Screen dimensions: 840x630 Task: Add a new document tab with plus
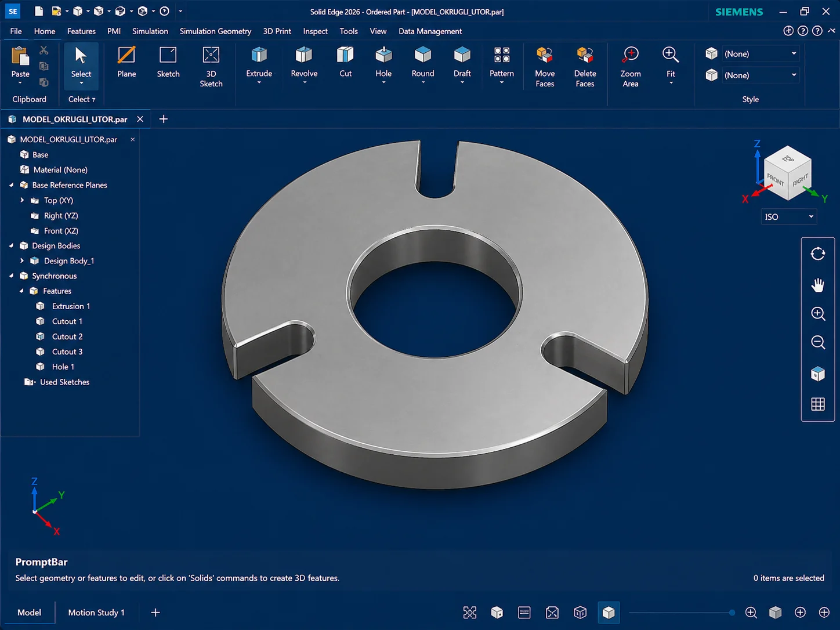coord(164,119)
